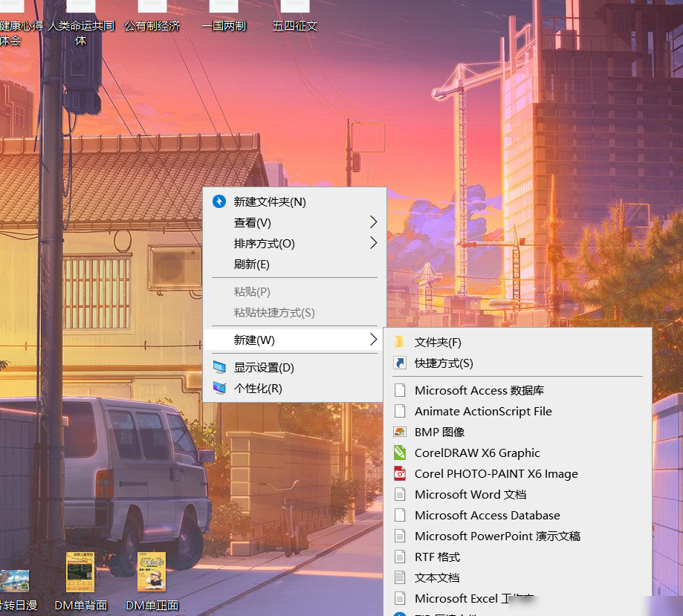Select the 转日漫 desktop image
683x616 pixels.
click(x=17, y=590)
